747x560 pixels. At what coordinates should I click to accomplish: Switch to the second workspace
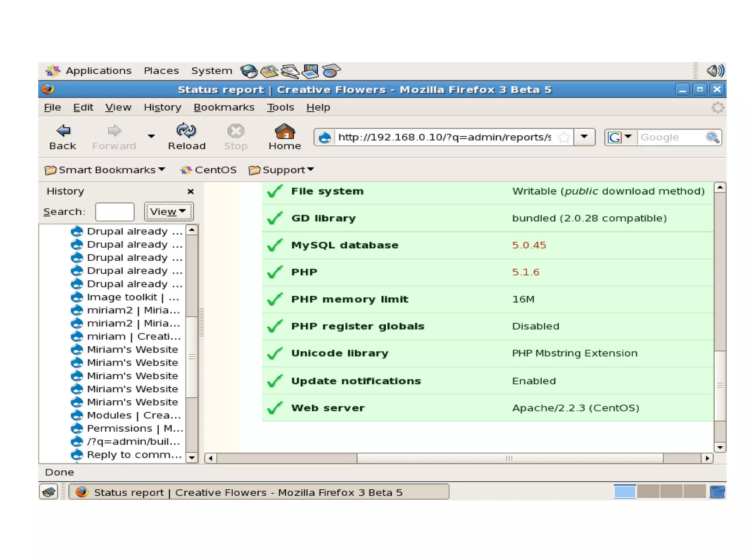pyautogui.click(x=648, y=491)
